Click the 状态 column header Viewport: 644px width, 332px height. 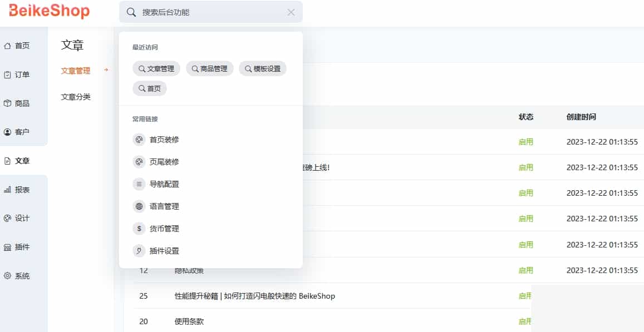point(526,117)
